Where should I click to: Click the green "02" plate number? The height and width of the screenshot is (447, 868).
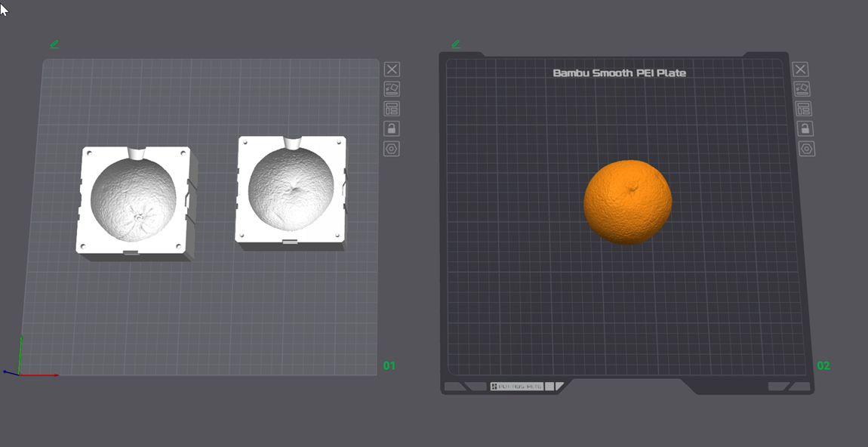pos(823,365)
